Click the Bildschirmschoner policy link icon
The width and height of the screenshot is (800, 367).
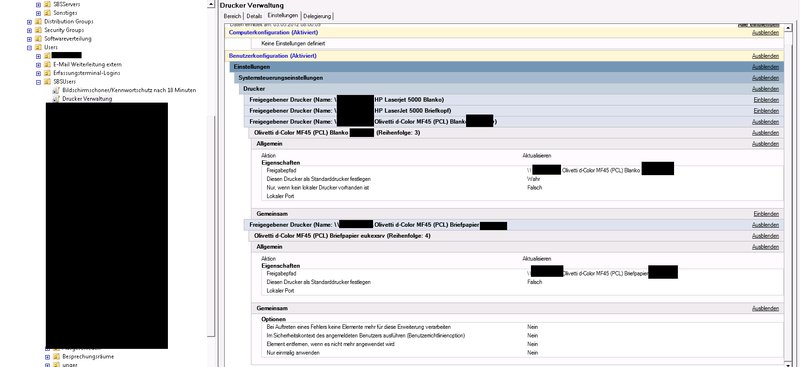pos(56,90)
